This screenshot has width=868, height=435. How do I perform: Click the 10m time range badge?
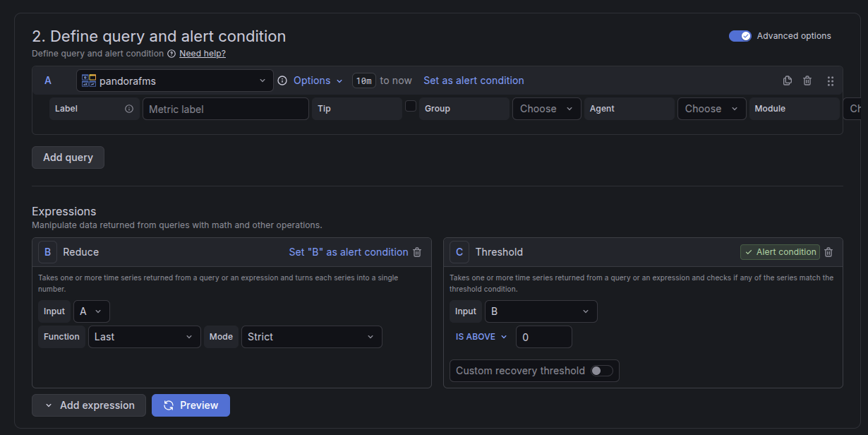[x=364, y=81]
